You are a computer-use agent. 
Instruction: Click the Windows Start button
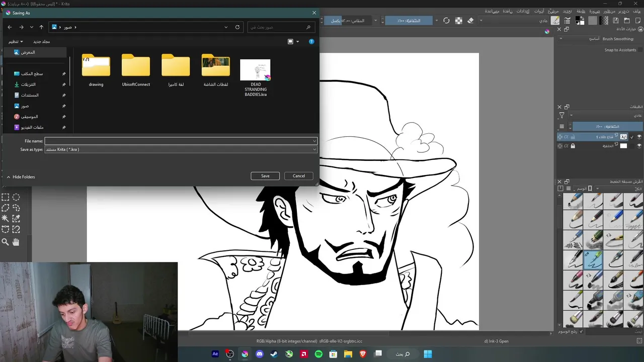[x=428, y=354]
